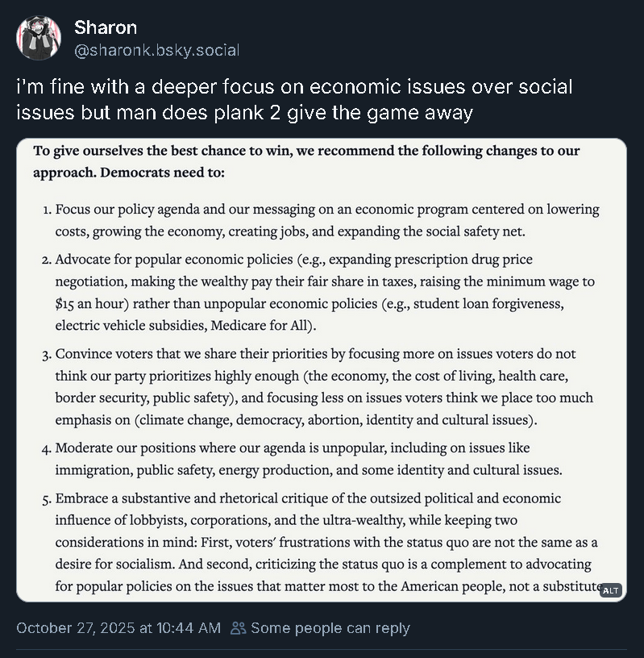Click the October 27, 2025 timestamp
Screen dimensions: 644x658
(x=118, y=628)
